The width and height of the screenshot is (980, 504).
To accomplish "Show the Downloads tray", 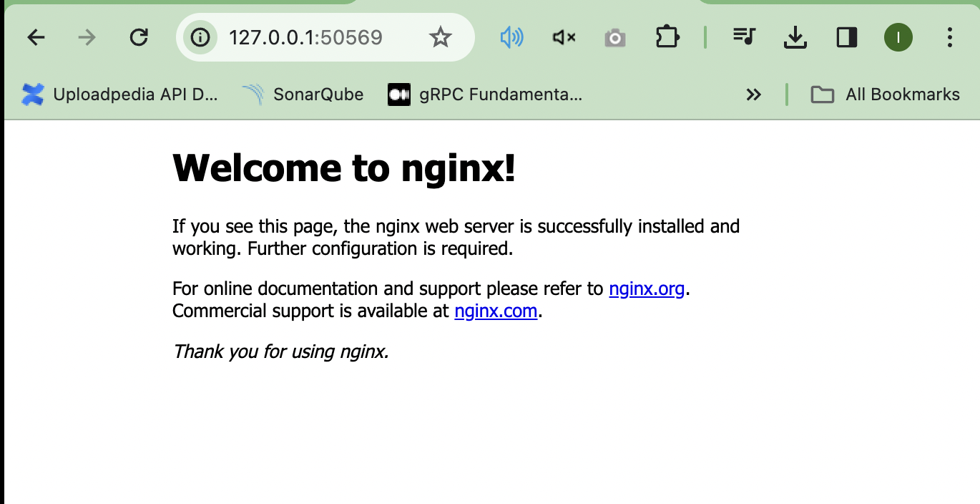I will pyautogui.click(x=795, y=37).
